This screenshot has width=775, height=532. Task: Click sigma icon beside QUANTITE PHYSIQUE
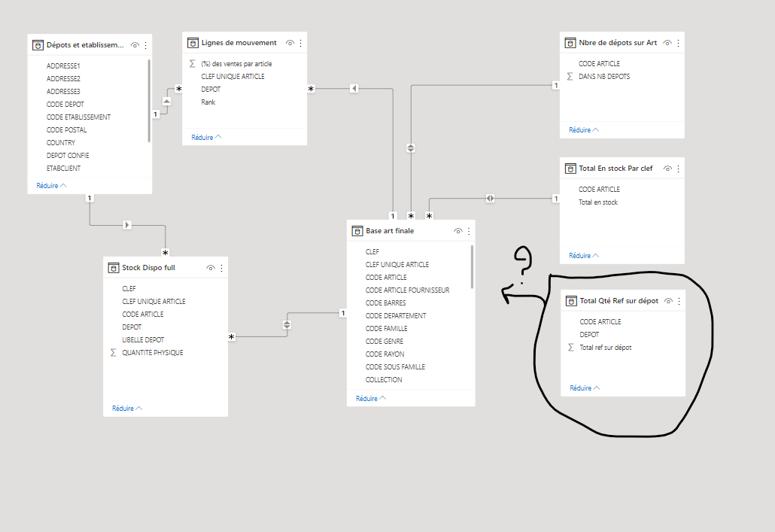pos(113,352)
